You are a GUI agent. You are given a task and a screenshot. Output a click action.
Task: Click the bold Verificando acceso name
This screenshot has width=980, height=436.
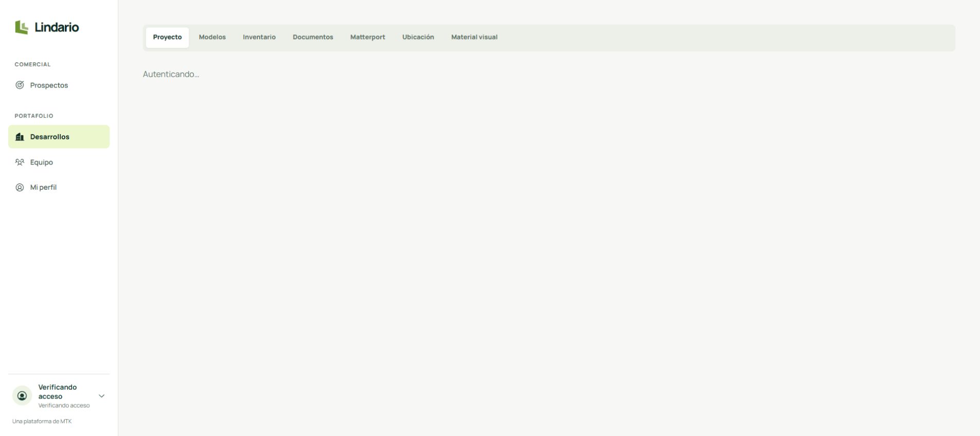coord(58,392)
